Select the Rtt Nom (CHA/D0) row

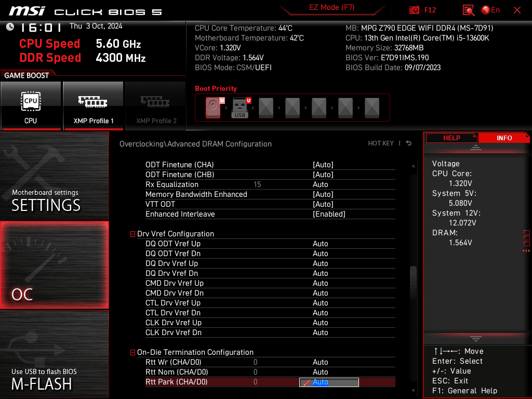[x=270, y=372]
